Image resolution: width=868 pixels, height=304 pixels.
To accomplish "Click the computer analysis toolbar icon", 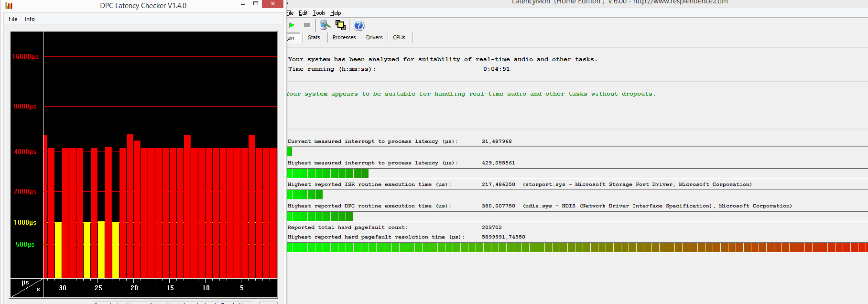I will point(325,25).
